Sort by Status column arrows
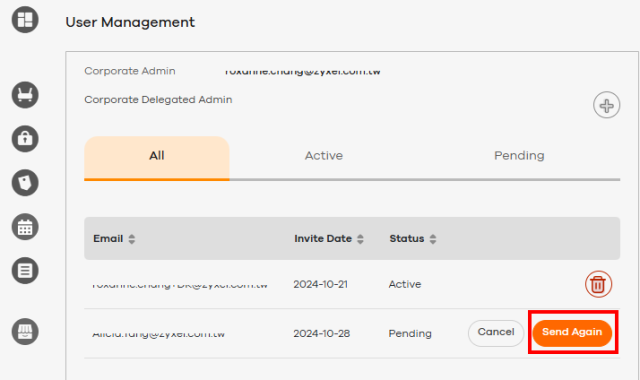640x380 pixels. [x=433, y=239]
